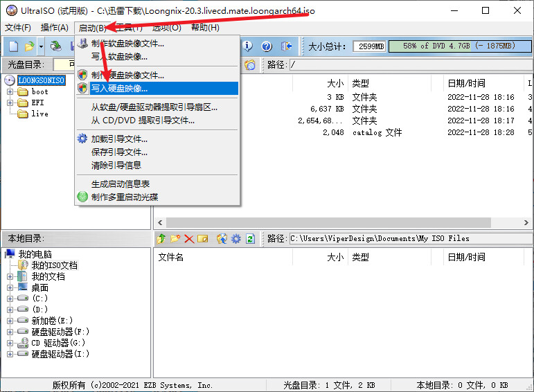Expand the 我的文档 tree node
Screen dimensions: 534x392
(10, 276)
